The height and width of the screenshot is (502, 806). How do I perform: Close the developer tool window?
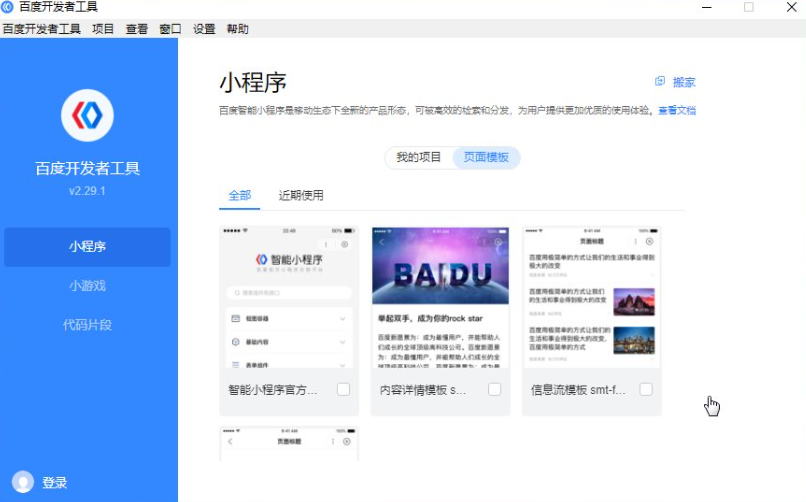[792, 7]
